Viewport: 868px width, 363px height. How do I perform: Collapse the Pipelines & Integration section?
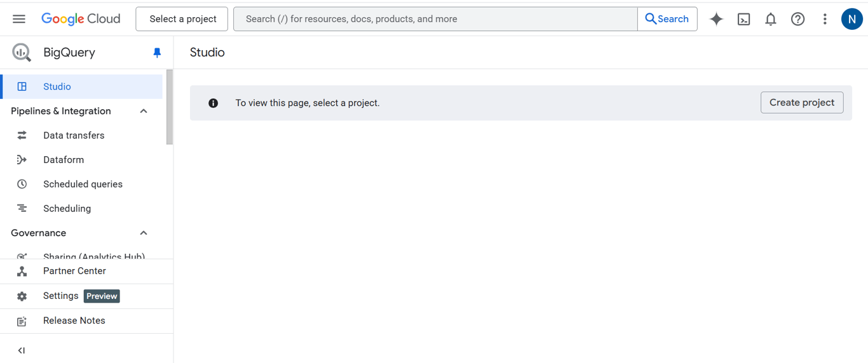click(144, 111)
